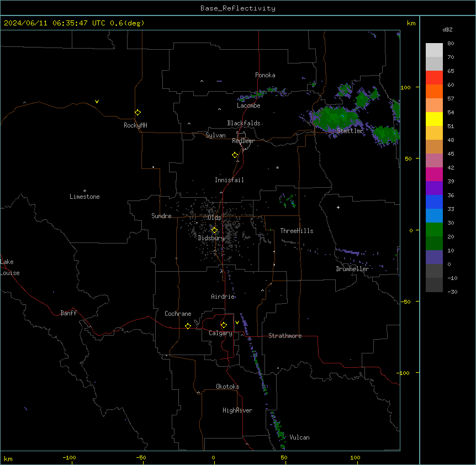Select the white asterisk marker above Limestone label
This screenshot has height=465, width=476.
coord(84,191)
